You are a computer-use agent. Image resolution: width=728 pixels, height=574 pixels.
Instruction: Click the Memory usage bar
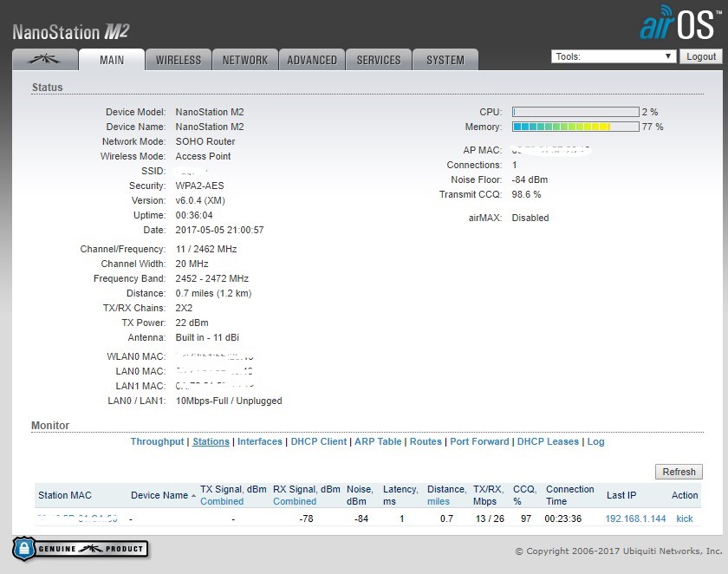(575, 127)
